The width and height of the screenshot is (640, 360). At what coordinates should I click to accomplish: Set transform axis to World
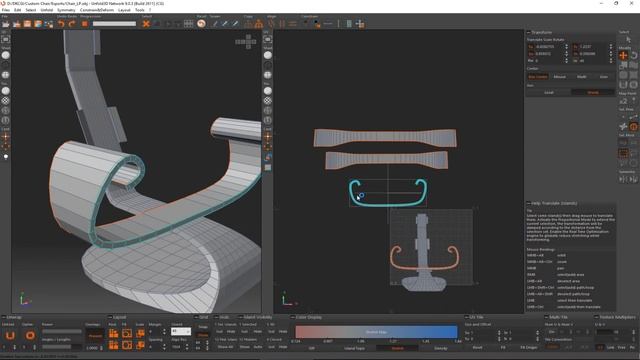593,93
